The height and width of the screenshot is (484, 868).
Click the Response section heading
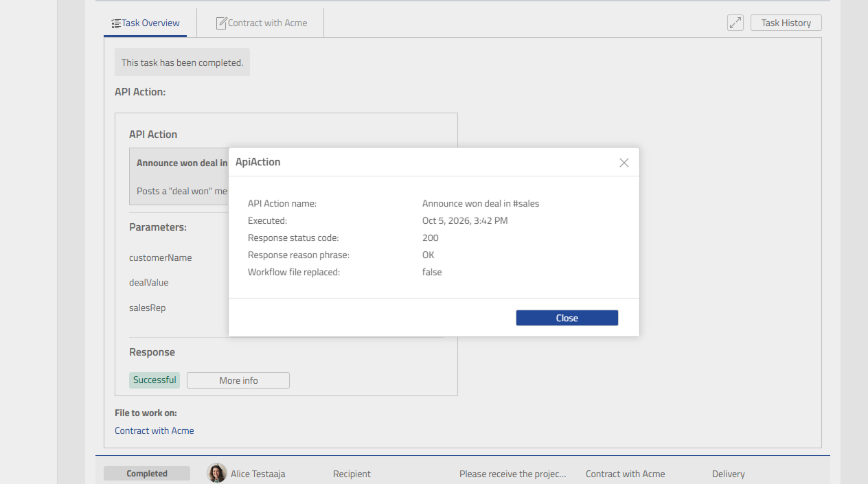click(152, 352)
